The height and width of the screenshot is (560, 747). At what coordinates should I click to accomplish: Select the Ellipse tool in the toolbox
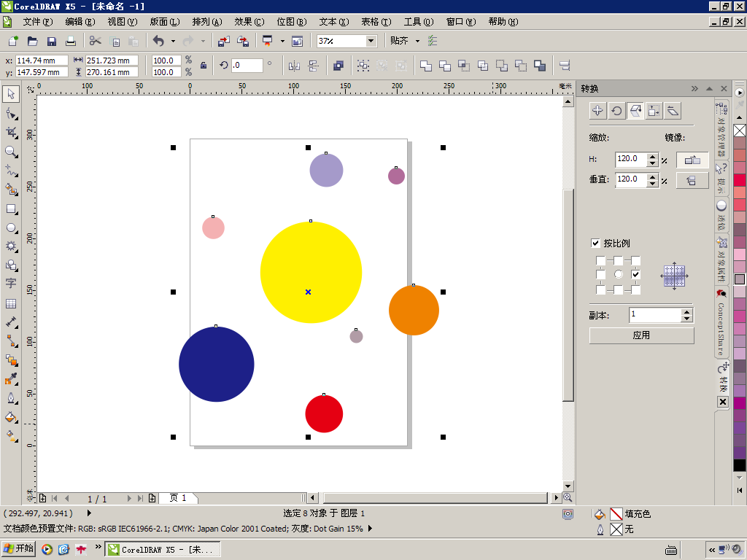(x=11, y=227)
